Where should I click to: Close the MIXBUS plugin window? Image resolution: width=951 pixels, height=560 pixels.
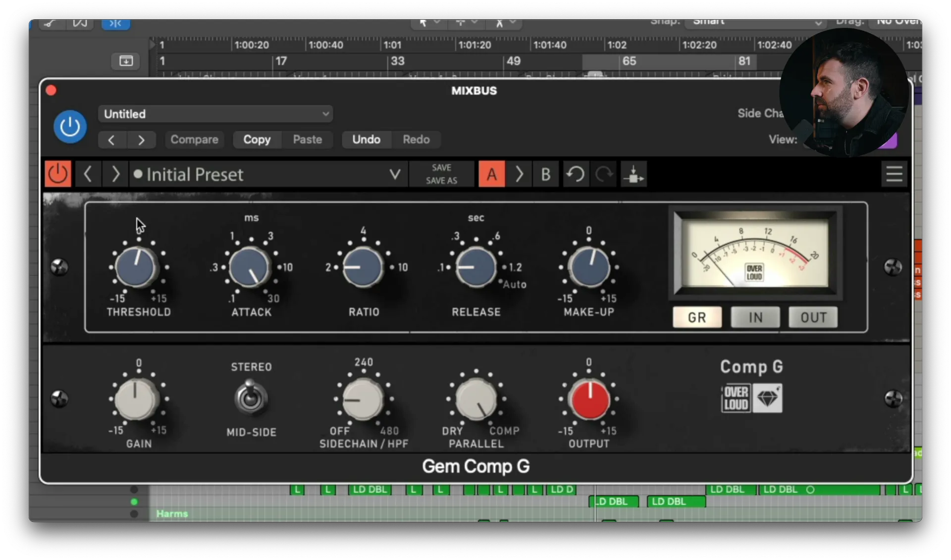51,90
